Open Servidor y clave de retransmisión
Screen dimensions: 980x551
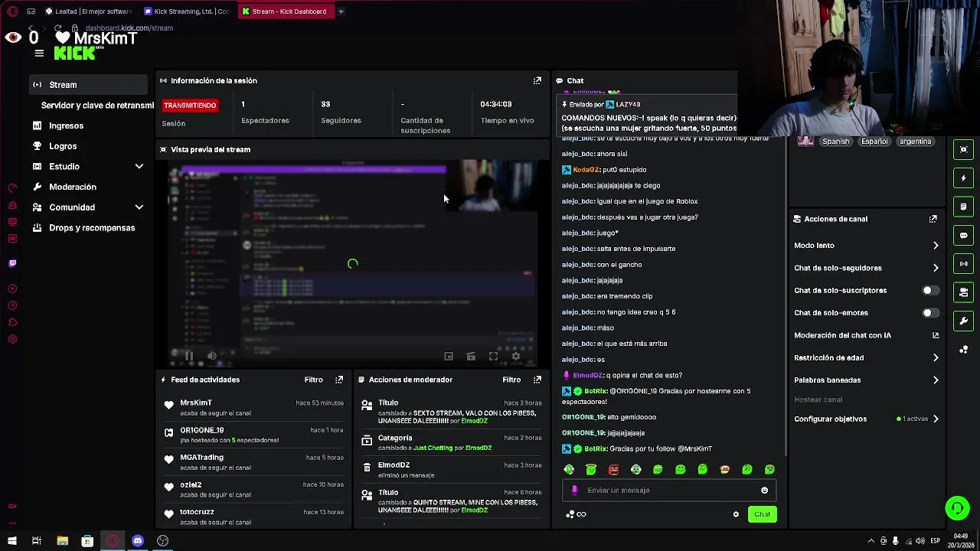[x=97, y=106]
